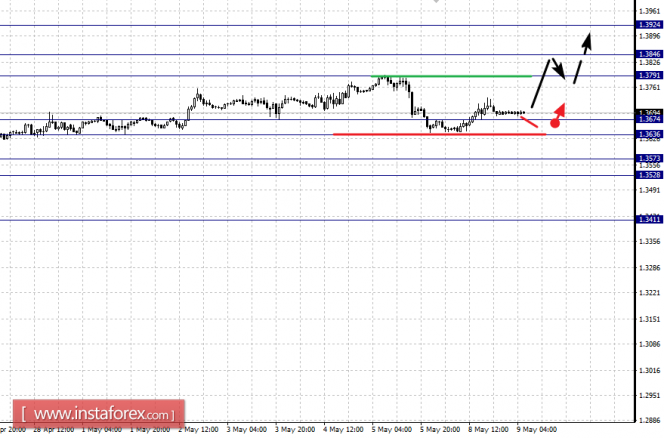664x438 pixels.
Task: Click the red dot marker
Action: [555, 123]
